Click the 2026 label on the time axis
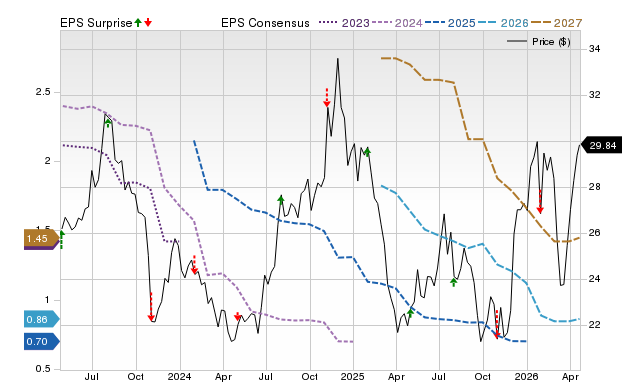The width and height of the screenshot is (640, 382). coord(527,376)
